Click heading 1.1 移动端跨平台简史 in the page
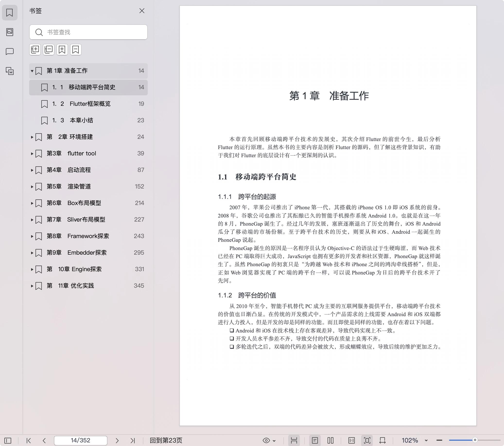This screenshot has width=504, height=446. pos(257,177)
